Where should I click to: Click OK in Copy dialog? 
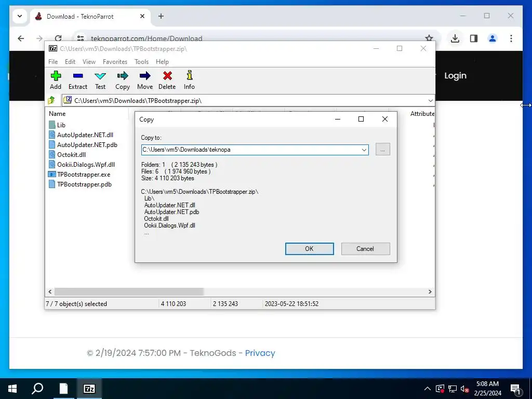pyautogui.click(x=310, y=249)
